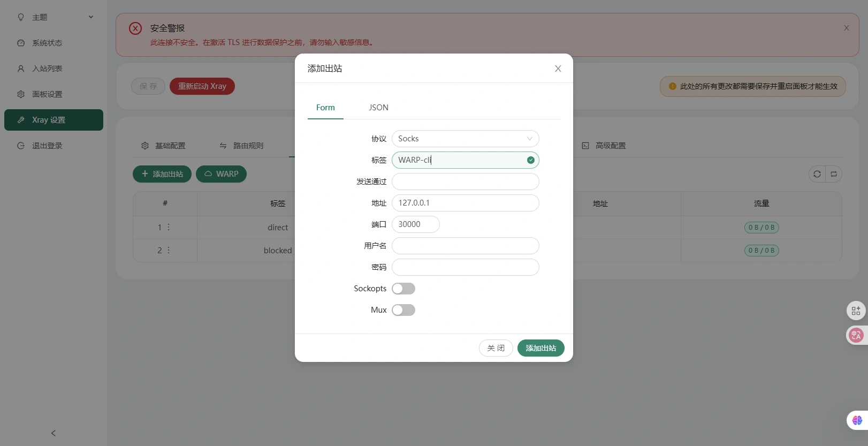Click the swap icon beside refresh button
The image size is (868, 446).
(833, 174)
